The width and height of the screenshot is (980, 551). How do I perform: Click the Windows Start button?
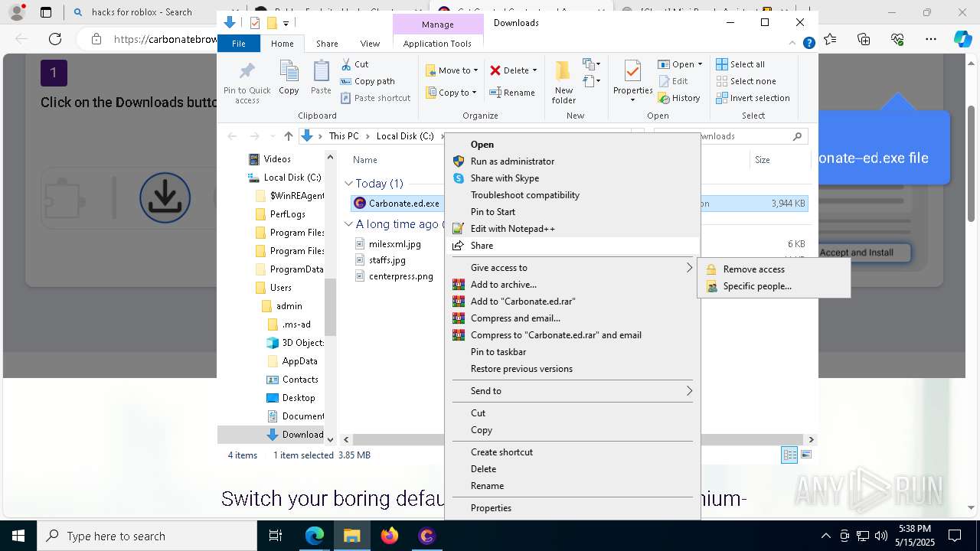tap(18, 536)
